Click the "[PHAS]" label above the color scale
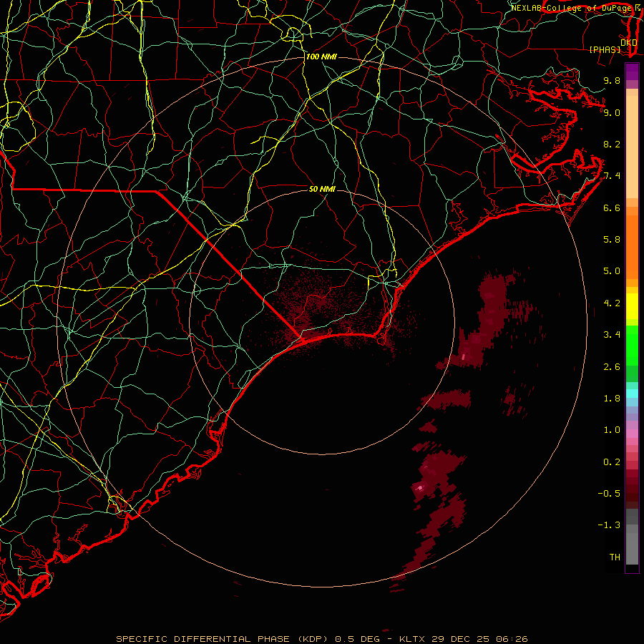644x644 pixels. tap(605, 49)
